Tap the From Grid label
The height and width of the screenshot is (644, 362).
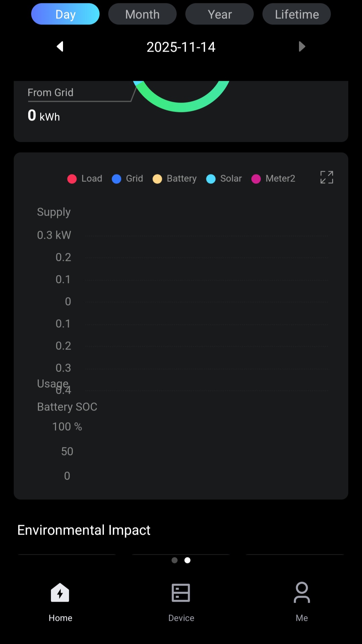pos(50,93)
